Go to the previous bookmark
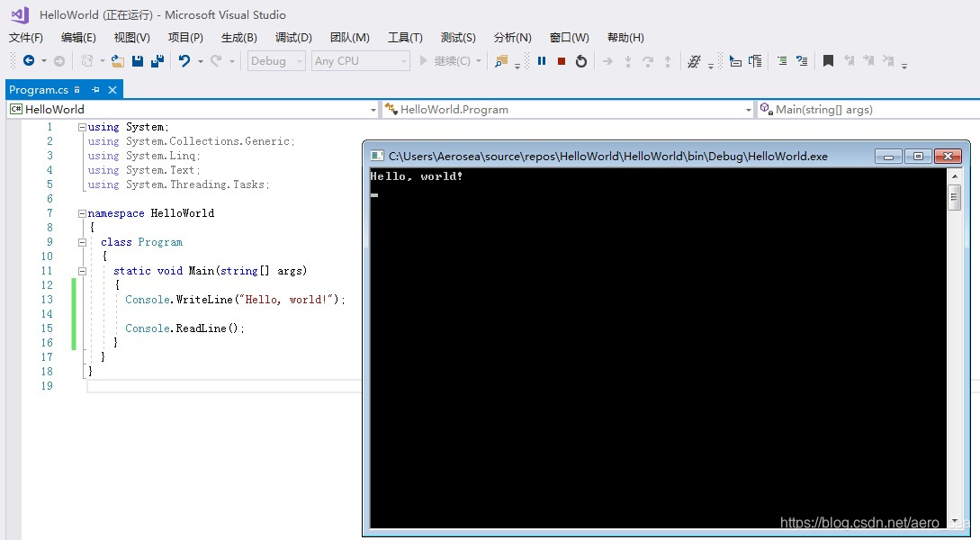The width and height of the screenshot is (980, 540). tap(849, 60)
